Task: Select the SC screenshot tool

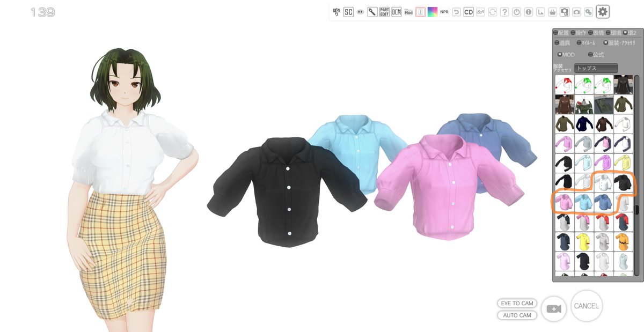Action: tap(348, 11)
